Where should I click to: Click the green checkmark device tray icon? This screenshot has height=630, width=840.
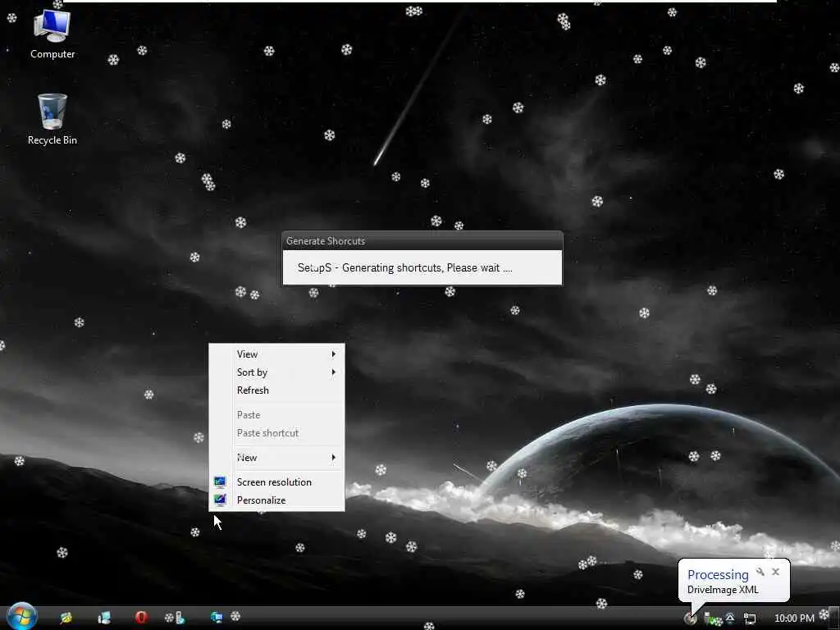click(x=710, y=619)
